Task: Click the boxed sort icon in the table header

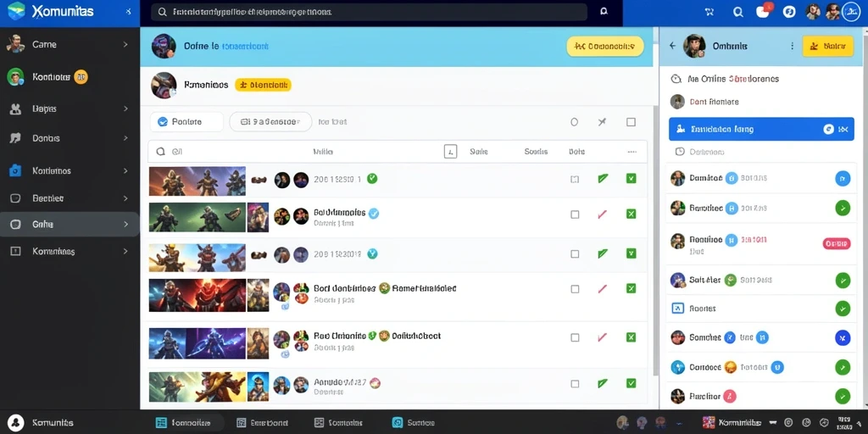Action: pos(451,151)
